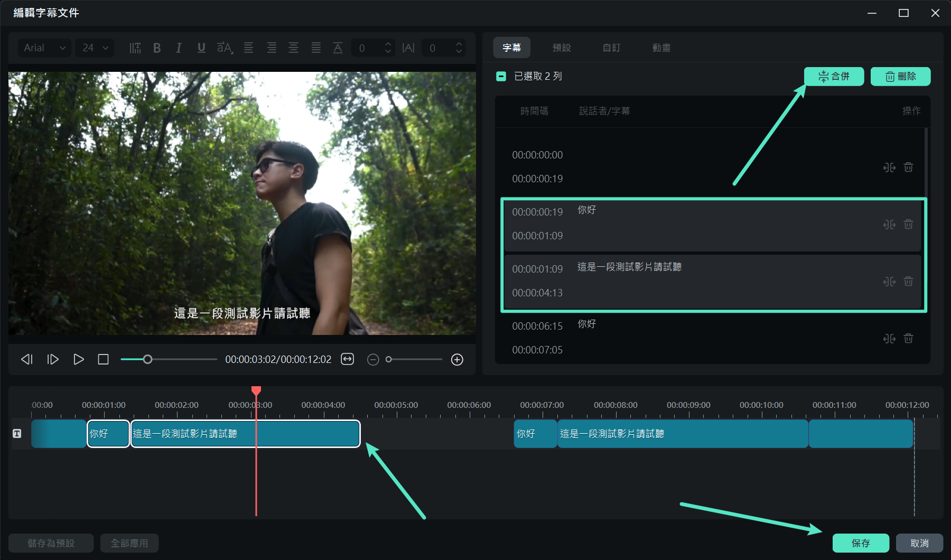
Task: Open the Arial font dropdown
Action: click(44, 48)
